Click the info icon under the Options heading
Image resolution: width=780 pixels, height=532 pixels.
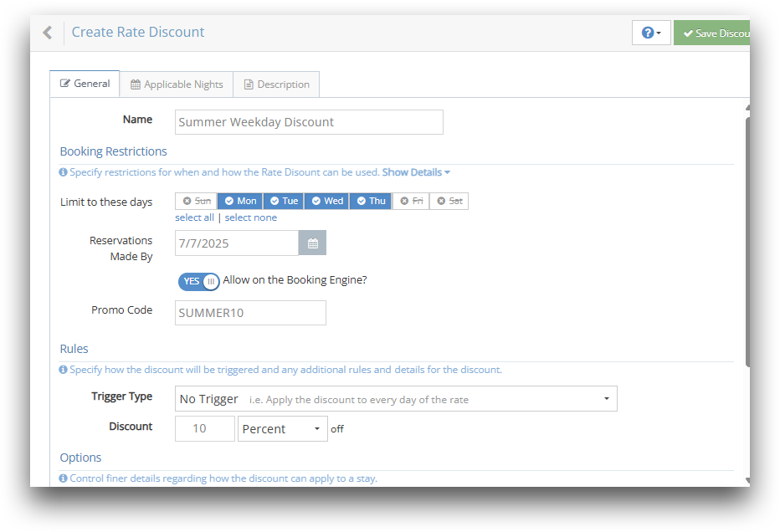(x=63, y=478)
